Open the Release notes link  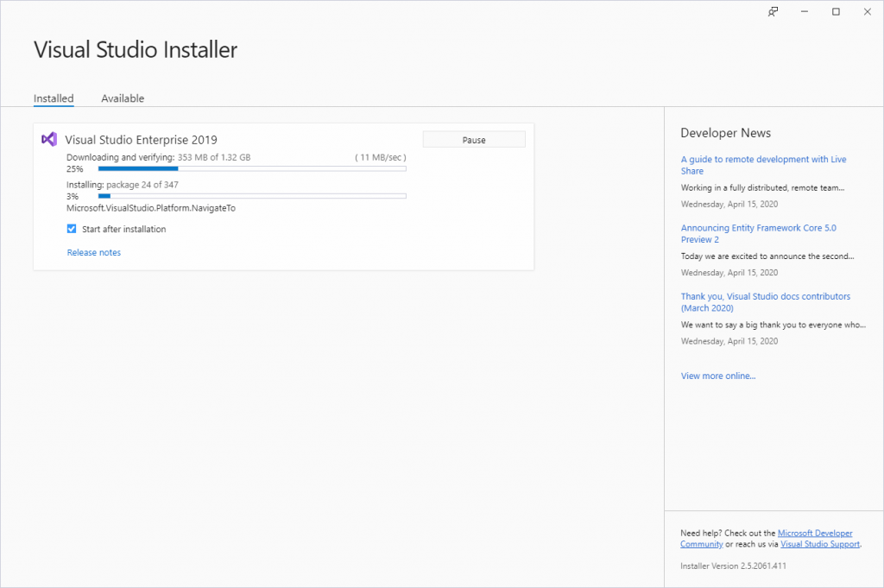[93, 253]
